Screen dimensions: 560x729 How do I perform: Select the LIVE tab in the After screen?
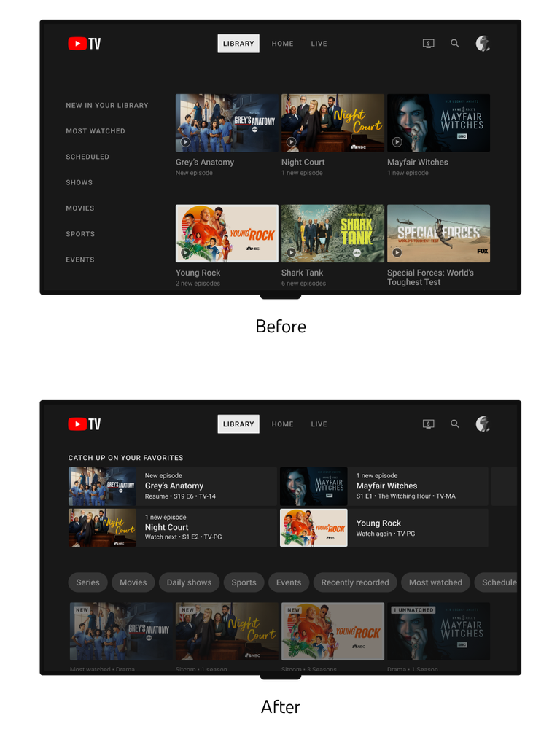coord(319,424)
